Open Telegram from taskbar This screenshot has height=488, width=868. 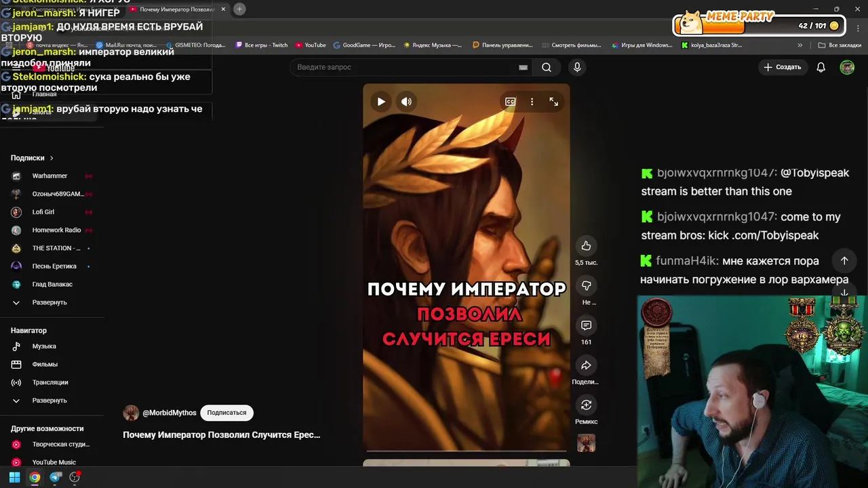[56, 477]
